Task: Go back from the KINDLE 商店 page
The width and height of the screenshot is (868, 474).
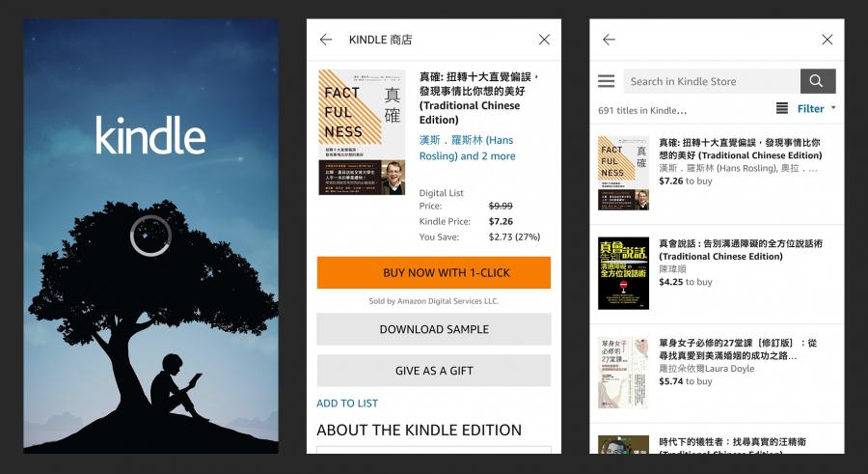Action: [326, 40]
